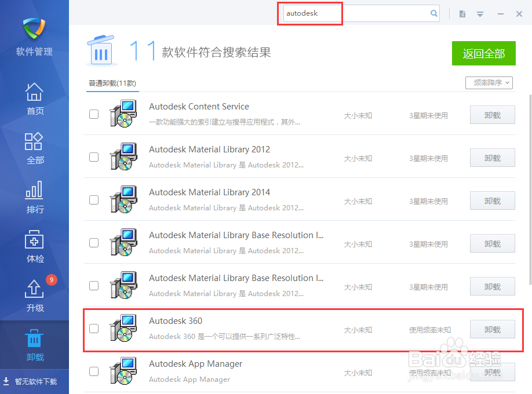The width and height of the screenshot is (532, 394).
Task: Click the green 返回全部 button
Action: tap(483, 53)
